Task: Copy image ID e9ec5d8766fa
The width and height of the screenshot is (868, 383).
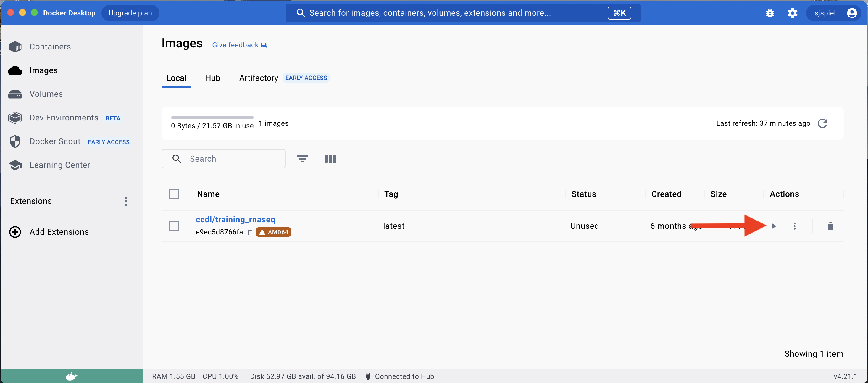Action: (x=250, y=232)
